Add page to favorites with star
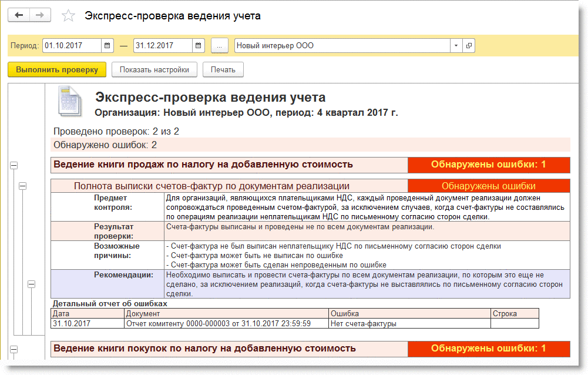This screenshot has height=375, width=588. 69,16
